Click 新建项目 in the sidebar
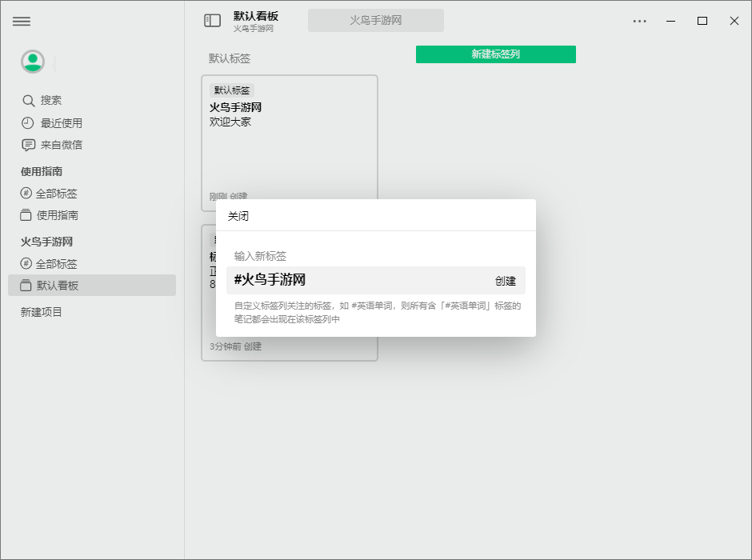The width and height of the screenshot is (752, 560). (42, 312)
